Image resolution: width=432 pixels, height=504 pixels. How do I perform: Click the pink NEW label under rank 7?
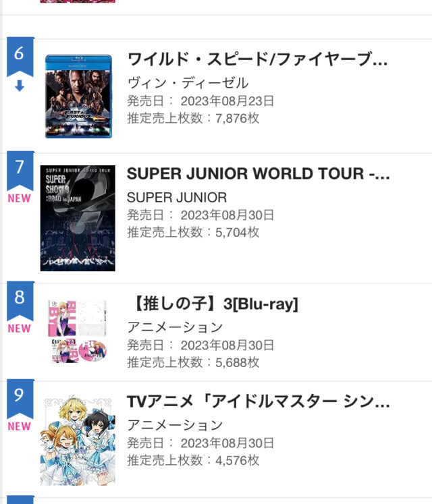[20, 199]
